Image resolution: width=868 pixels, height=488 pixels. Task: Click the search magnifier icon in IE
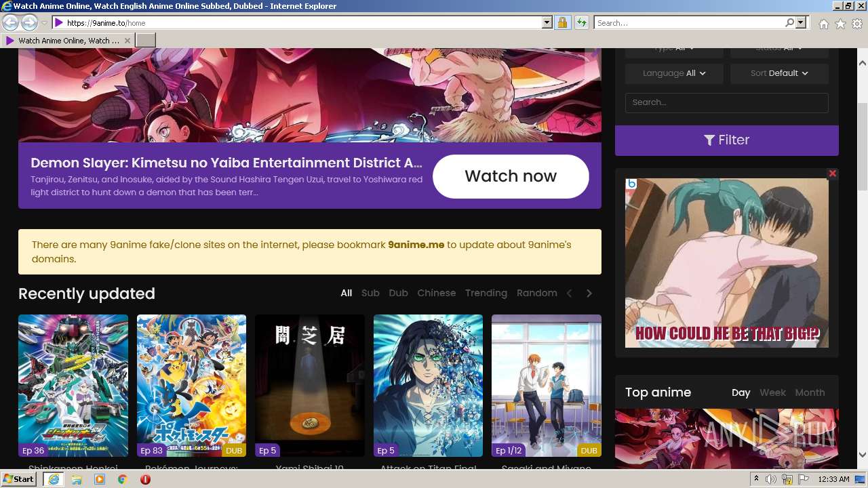[x=790, y=22]
